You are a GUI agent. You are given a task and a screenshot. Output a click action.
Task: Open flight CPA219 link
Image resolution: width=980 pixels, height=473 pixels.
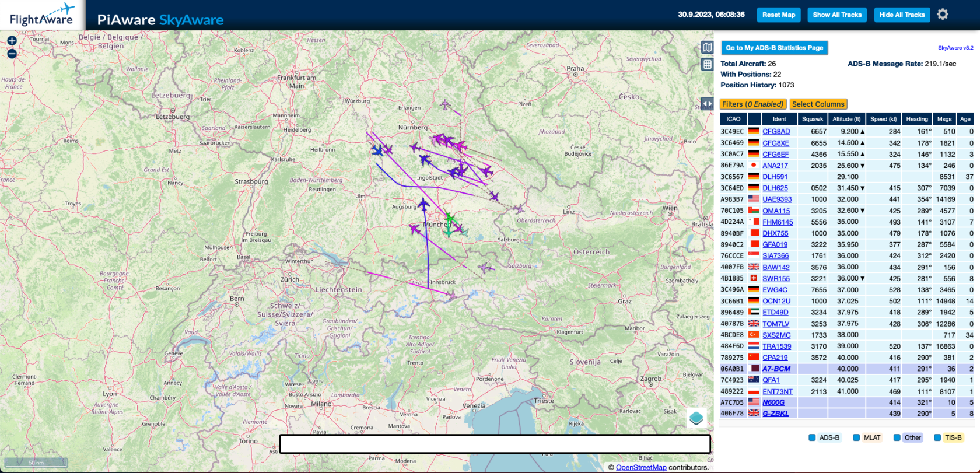click(775, 358)
